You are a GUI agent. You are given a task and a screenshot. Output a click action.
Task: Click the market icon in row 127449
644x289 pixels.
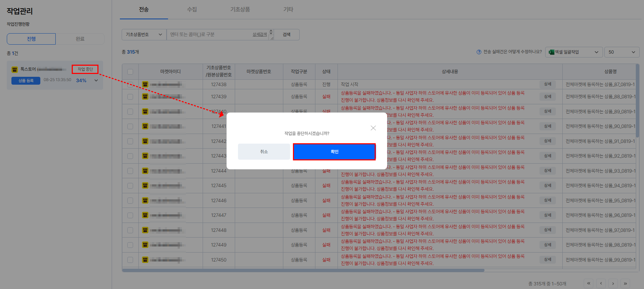pos(145,245)
